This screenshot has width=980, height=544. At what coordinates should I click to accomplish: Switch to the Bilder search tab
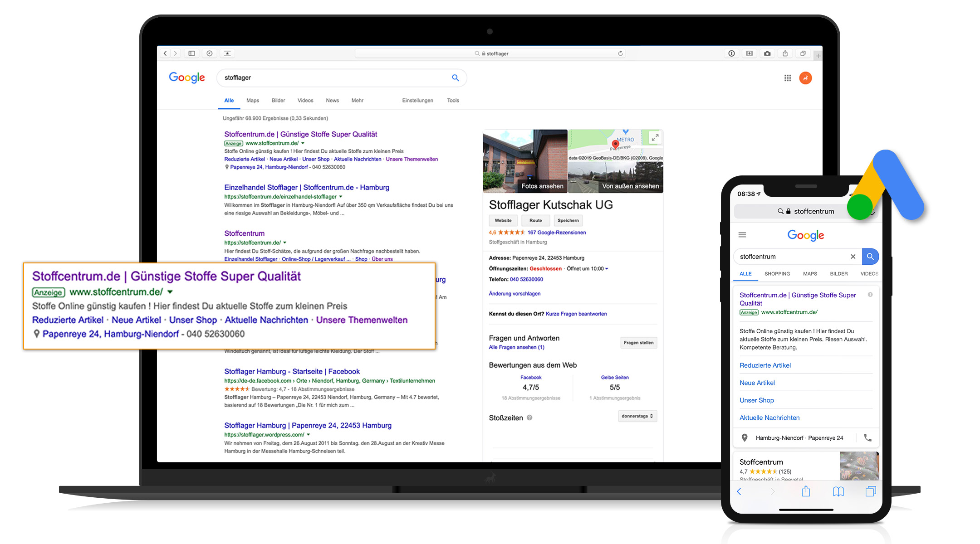[x=278, y=101]
